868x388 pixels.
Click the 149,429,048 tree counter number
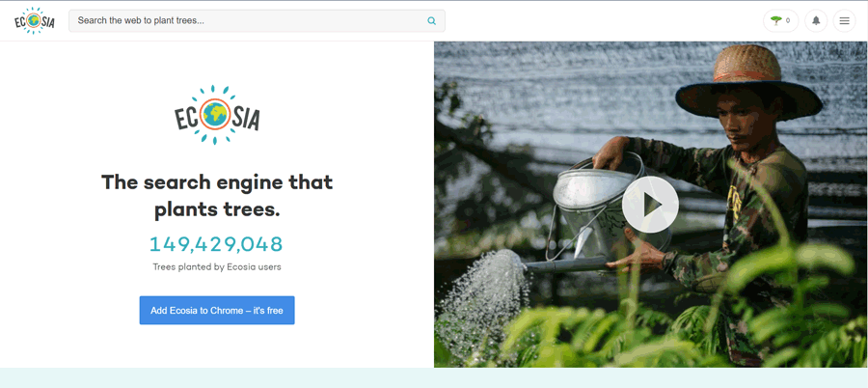tap(216, 244)
